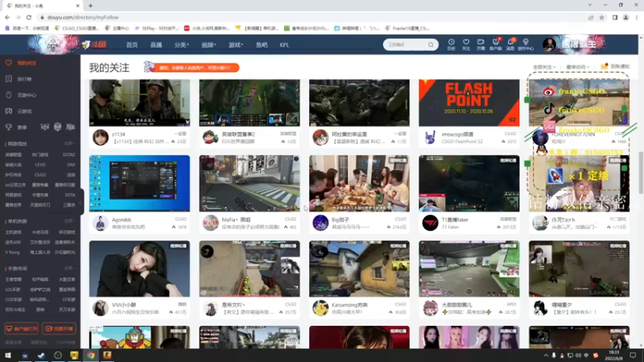This screenshot has height=362, width=644.
Task: Expand the 分类 dropdown in navigation
Action: (182, 45)
